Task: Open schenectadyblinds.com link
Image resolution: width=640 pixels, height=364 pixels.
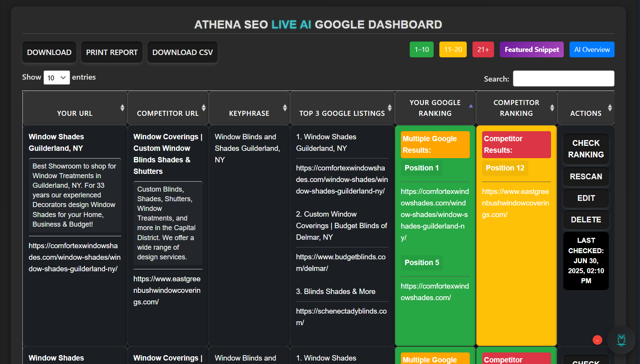Action: coord(341,317)
